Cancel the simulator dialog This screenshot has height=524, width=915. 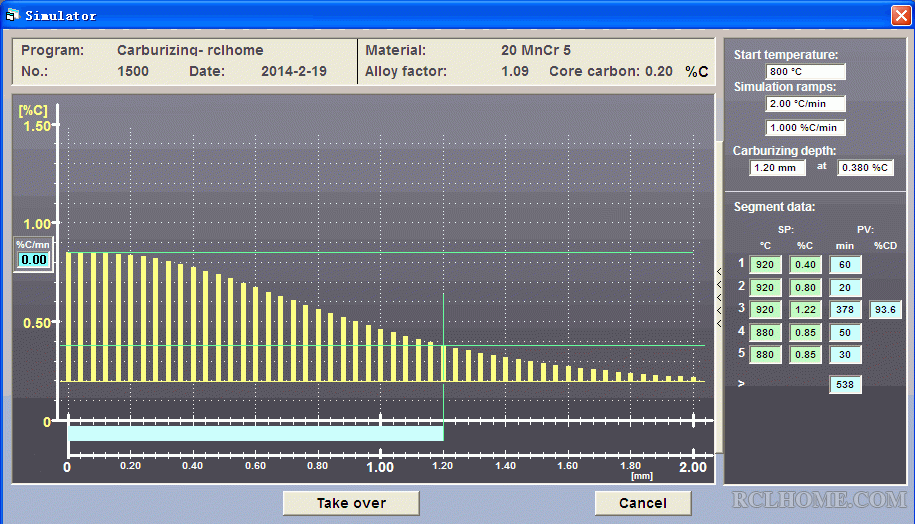click(x=642, y=503)
